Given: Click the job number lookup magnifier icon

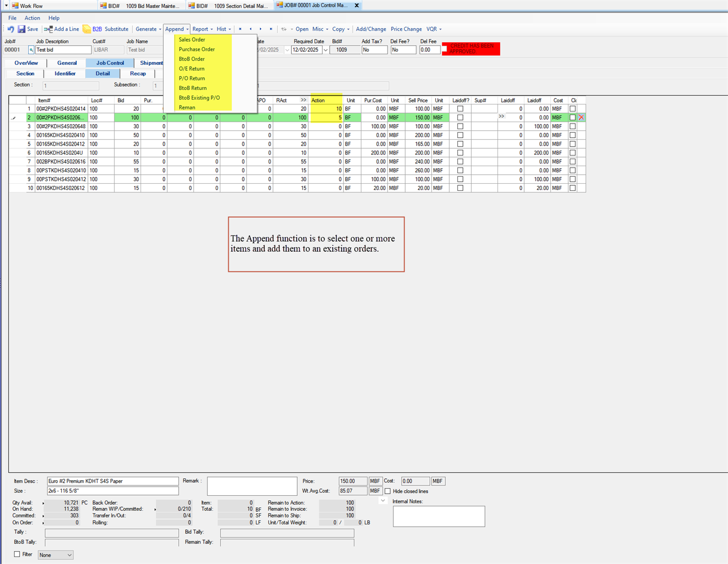Looking at the screenshot, I should tap(31, 50).
